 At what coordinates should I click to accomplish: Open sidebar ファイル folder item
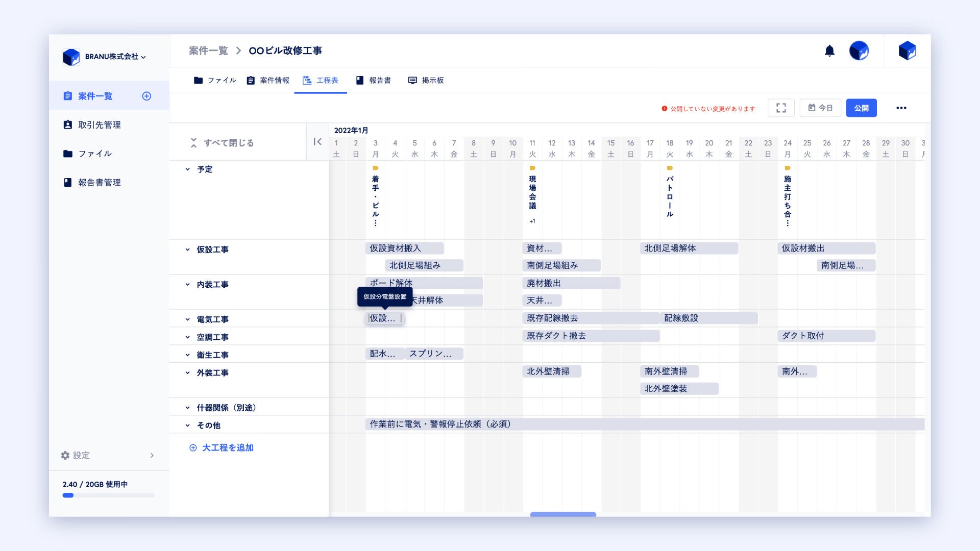point(94,154)
